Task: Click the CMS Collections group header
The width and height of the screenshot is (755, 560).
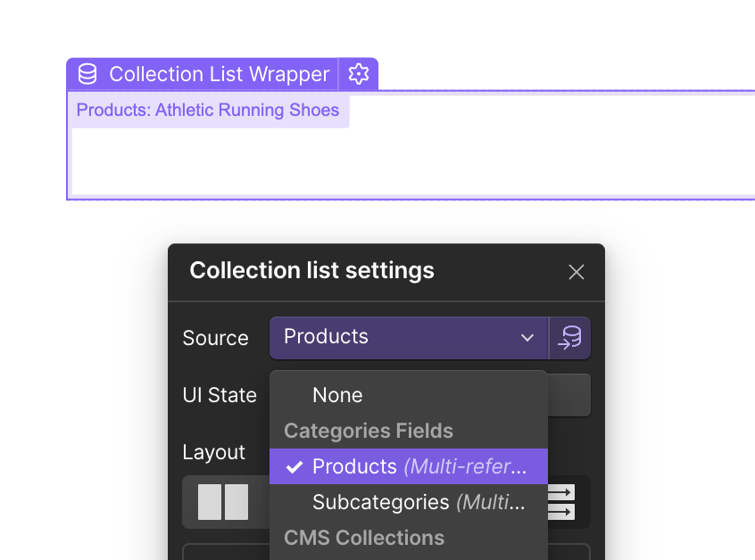Action: 364,538
